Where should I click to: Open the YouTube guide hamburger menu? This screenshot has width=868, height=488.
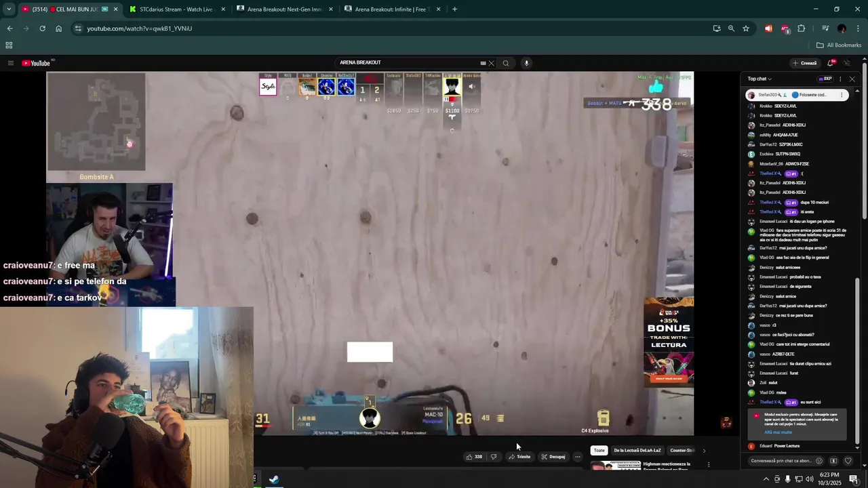[10, 63]
